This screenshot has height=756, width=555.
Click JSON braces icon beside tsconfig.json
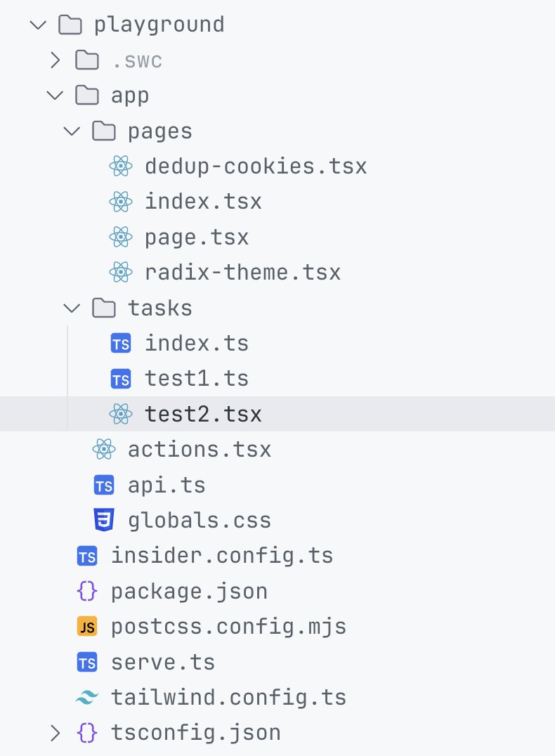87,733
